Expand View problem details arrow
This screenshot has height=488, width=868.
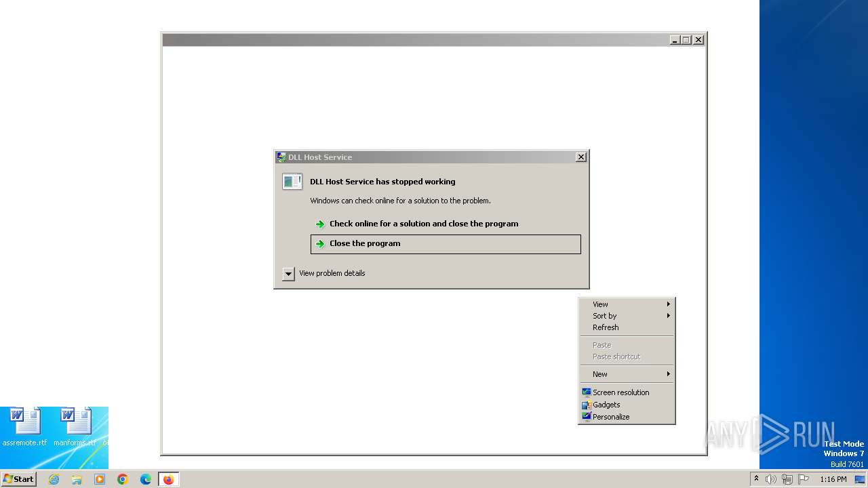(288, 274)
